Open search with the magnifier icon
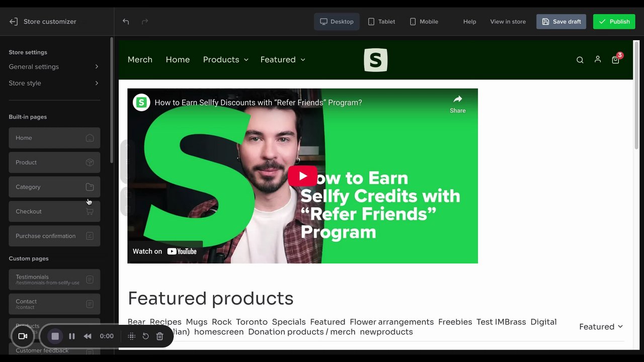 click(580, 60)
